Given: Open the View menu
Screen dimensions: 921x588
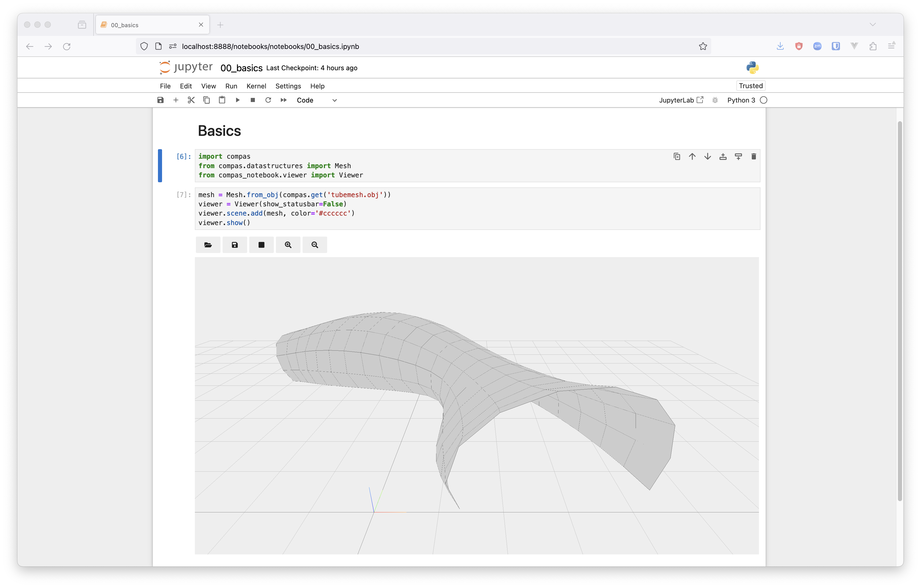Looking at the screenshot, I should pyautogui.click(x=208, y=86).
